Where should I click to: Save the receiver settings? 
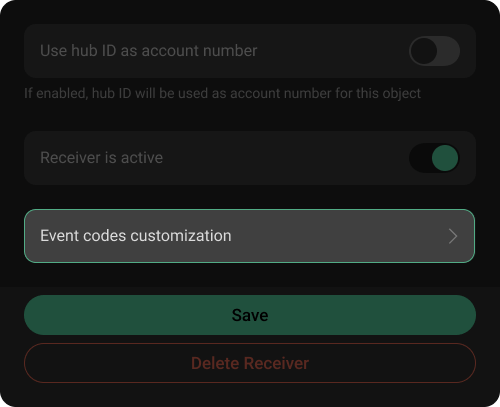250,315
